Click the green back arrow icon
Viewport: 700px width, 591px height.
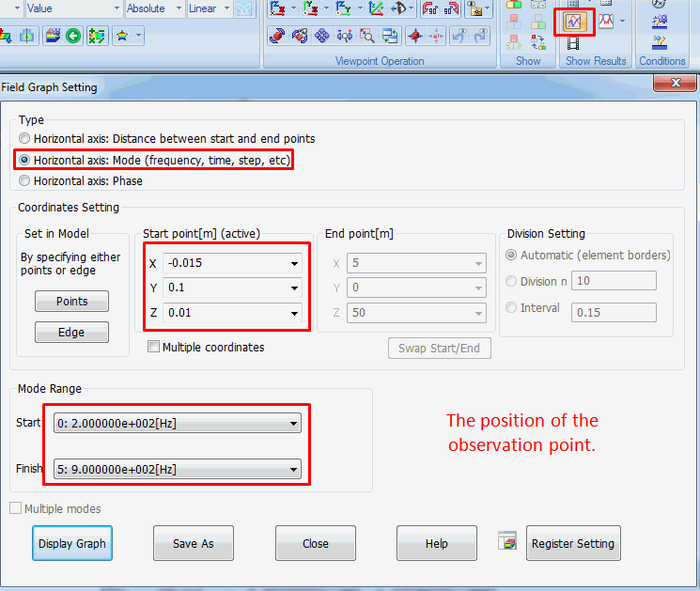pos(73,37)
